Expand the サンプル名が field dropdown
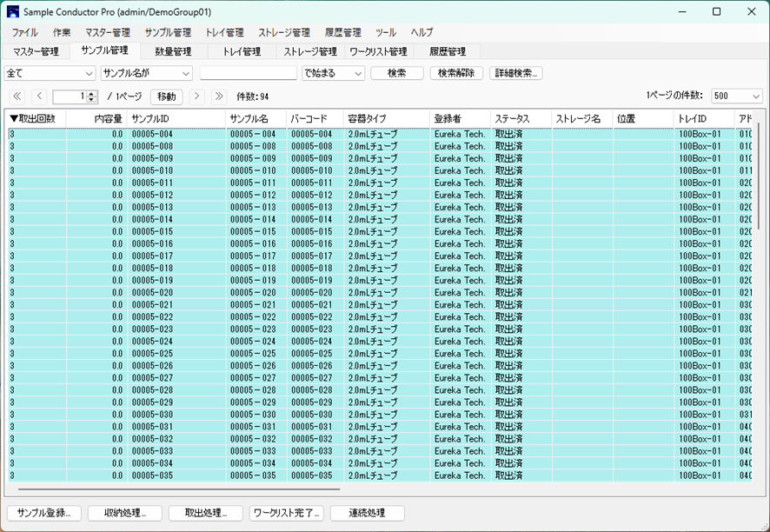This screenshot has height=532, width=770. 146,74
